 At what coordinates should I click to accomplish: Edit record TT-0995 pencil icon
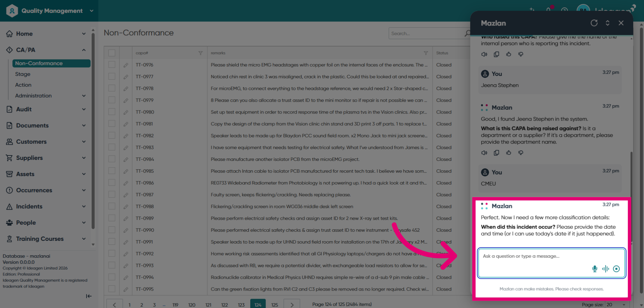126,289
